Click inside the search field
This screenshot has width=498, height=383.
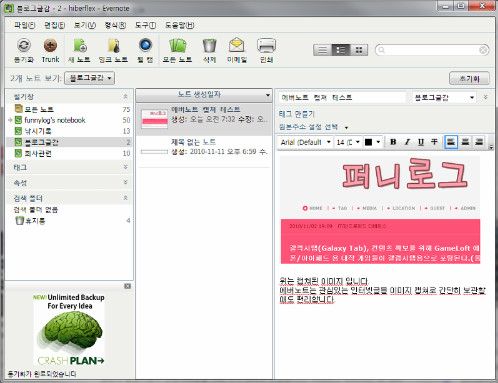[x=432, y=50]
